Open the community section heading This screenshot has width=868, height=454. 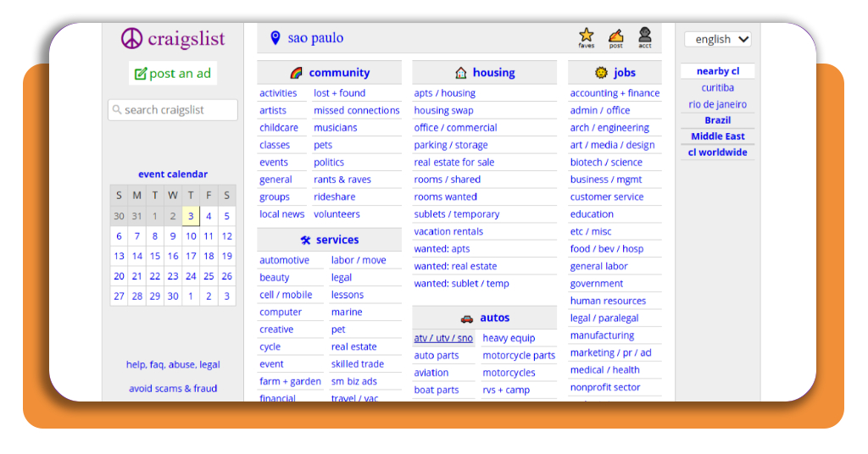tap(339, 73)
